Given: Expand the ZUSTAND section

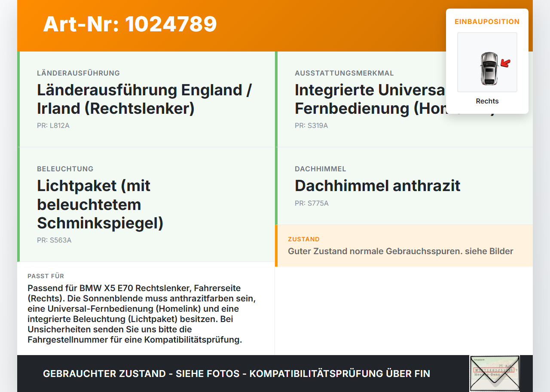Looking at the screenshot, I should pos(304,239).
